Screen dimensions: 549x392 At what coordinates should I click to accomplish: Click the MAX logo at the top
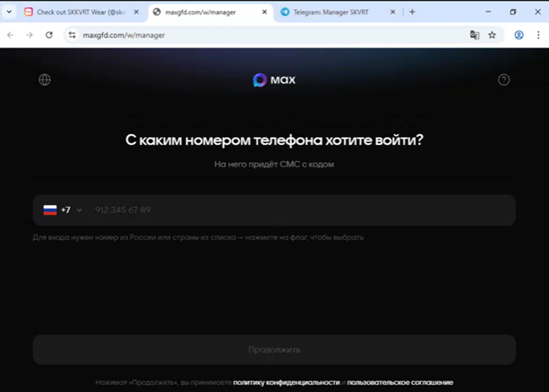274,80
